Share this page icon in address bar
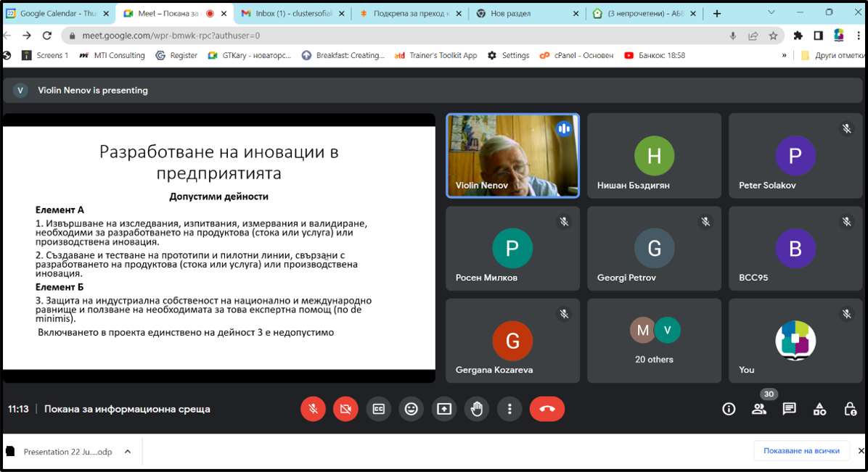 pyautogui.click(x=753, y=36)
